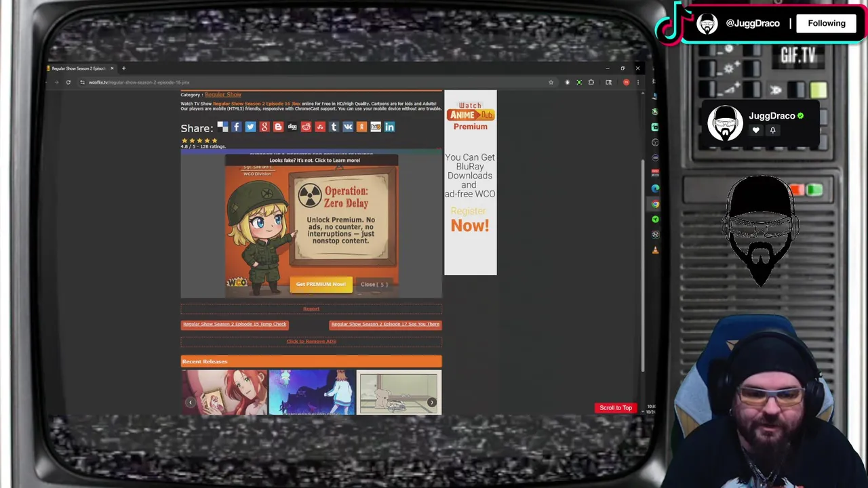This screenshot has height=488, width=868.
Task: Open the Chrome profile avatar
Action: pyautogui.click(x=626, y=82)
